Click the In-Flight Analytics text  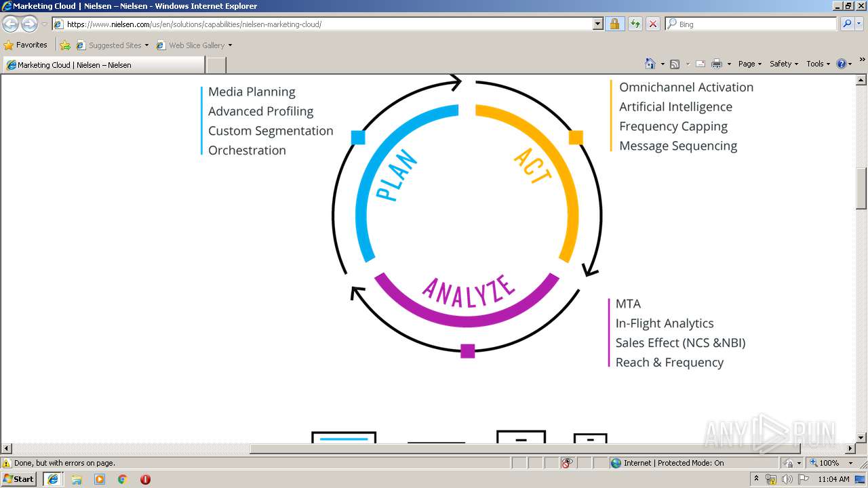click(665, 324)
